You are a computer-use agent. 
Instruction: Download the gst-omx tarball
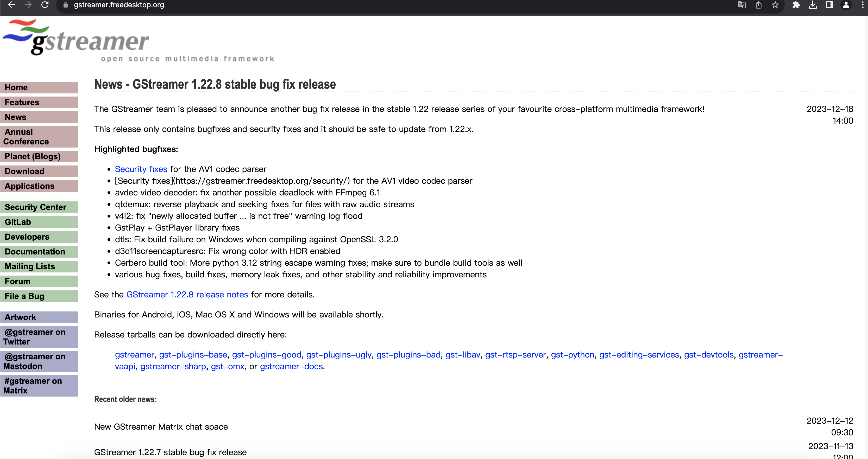coord(228,367)
